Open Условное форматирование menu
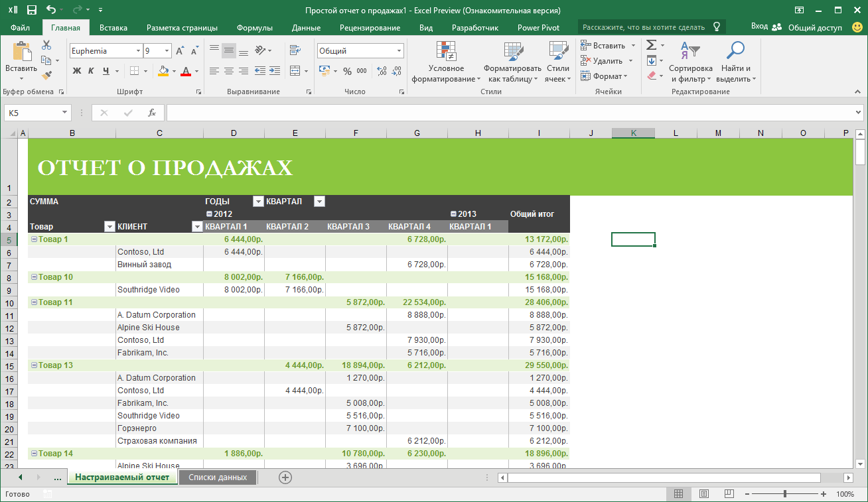868x502 pixels. (x=446, y=63)
